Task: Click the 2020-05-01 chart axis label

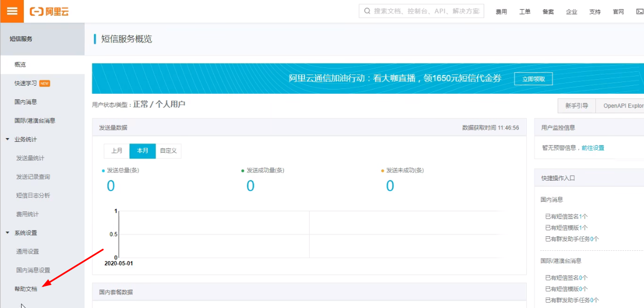Action: tap(119, 263)
